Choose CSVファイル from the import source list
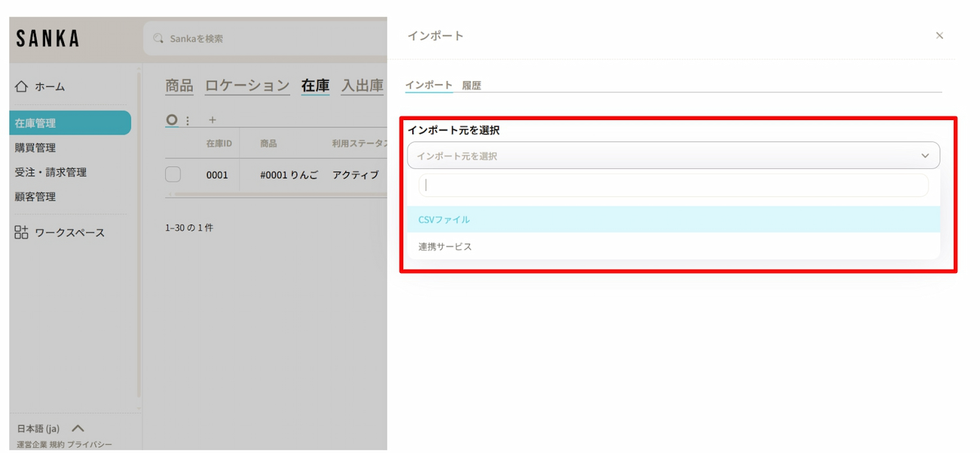Image resolution: width=980 pixels, height=453 pixels. click(x=444, y=220)
